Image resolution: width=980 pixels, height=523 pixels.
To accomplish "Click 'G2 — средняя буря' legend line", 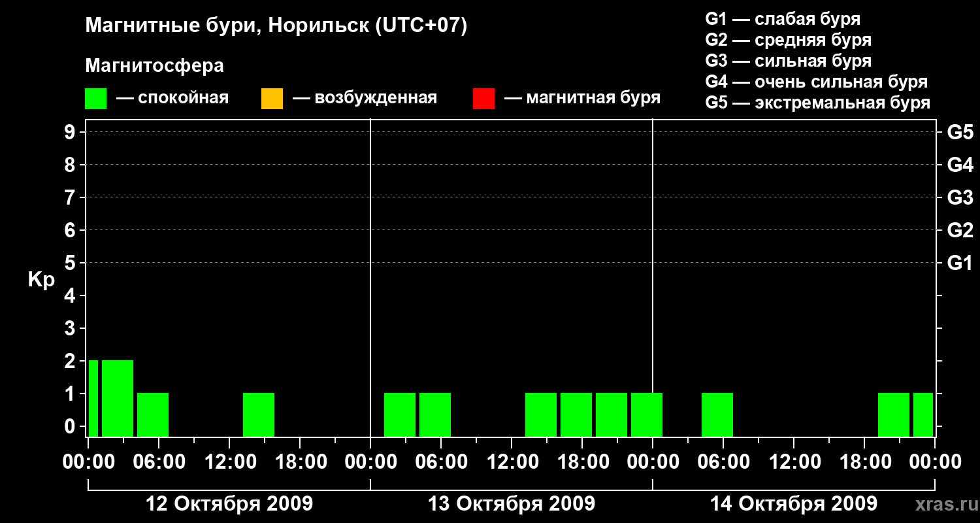I will (x=789, y=40).
